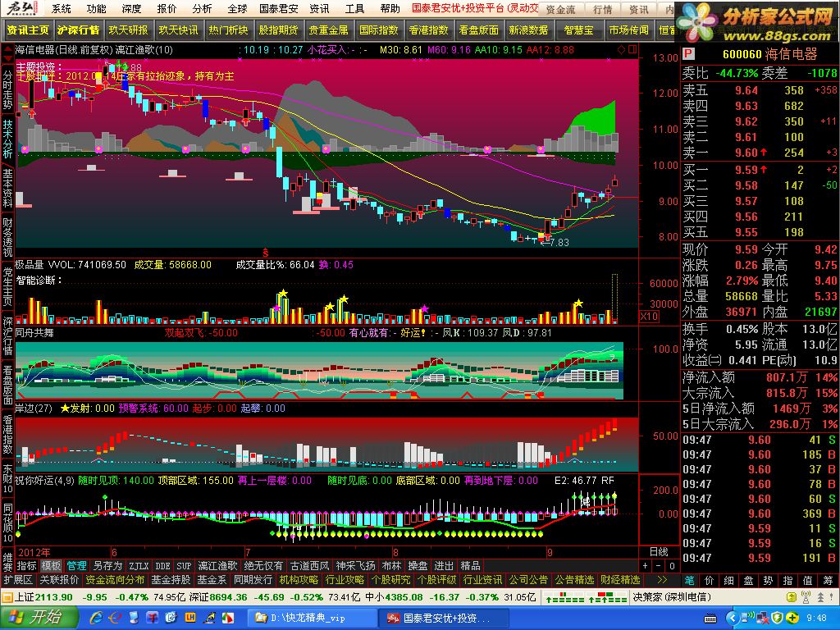Screen dimensions: 840x630
Task: Click the market breadth indicator in status bar
Action: coord(585,597)
